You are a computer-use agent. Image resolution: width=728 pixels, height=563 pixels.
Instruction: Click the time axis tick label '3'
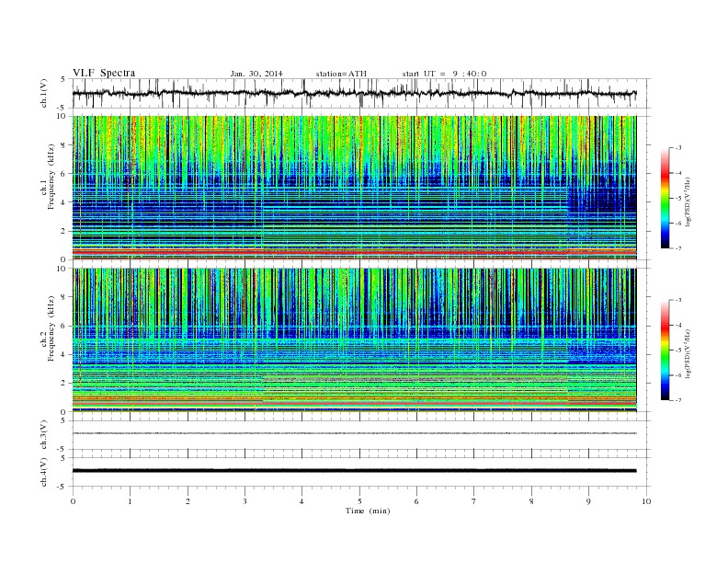(245, 501)
